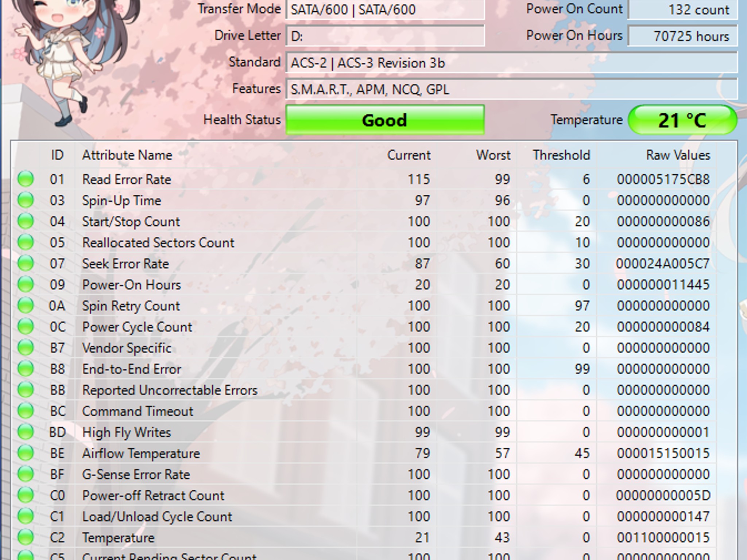
Task: Click raw value 00000000005D
Action: click(663, 495)
